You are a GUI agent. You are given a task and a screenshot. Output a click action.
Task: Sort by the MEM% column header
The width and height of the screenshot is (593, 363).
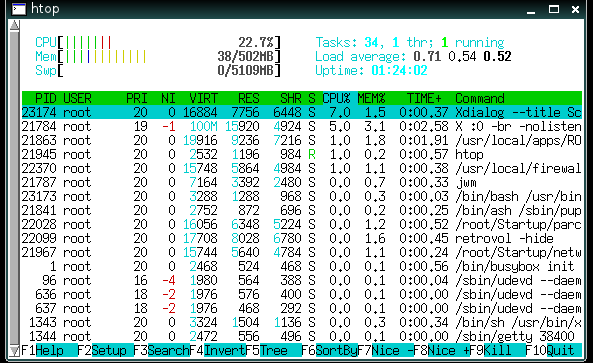click(x=371, y=98)
